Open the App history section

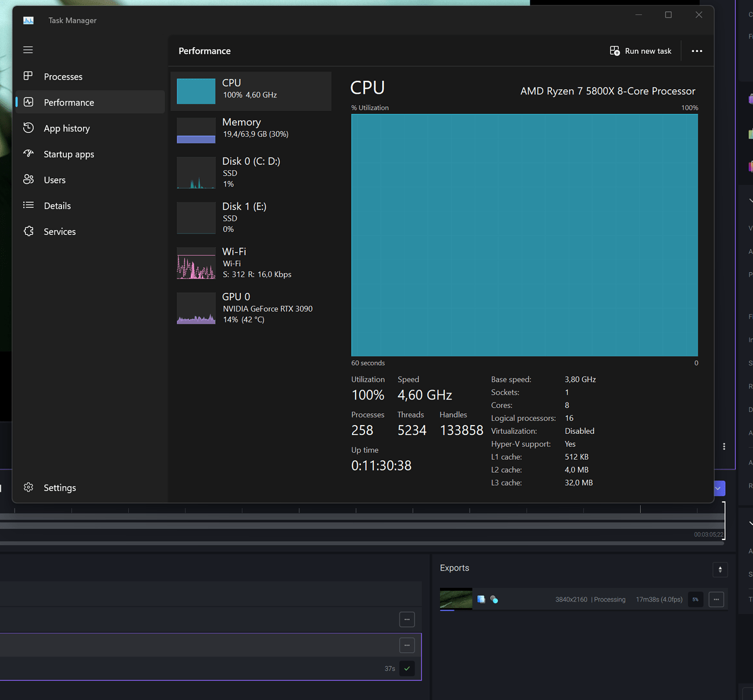tap(66, 128)
